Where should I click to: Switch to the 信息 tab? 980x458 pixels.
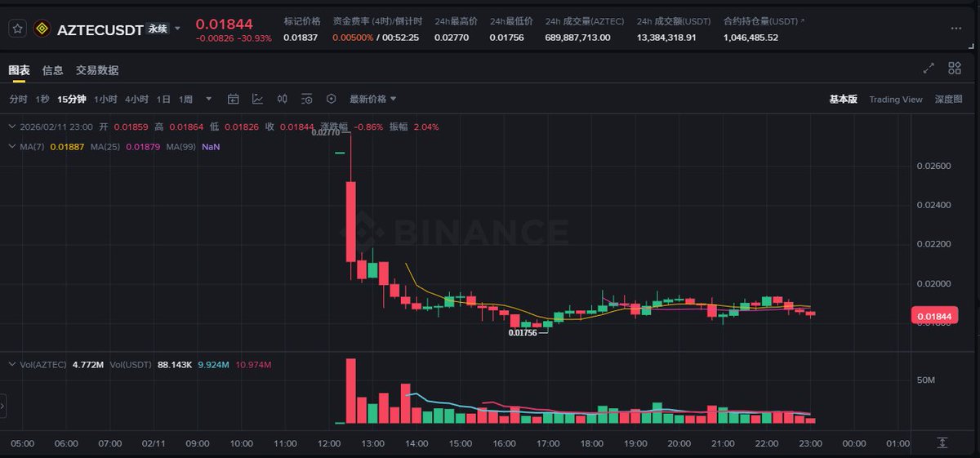coord(52,70)
